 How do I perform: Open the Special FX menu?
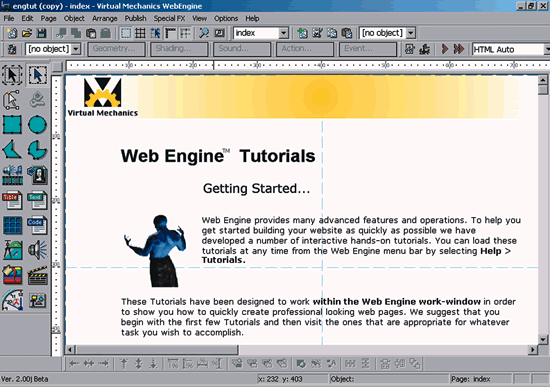pyautogui.click(x=169, y=18)
